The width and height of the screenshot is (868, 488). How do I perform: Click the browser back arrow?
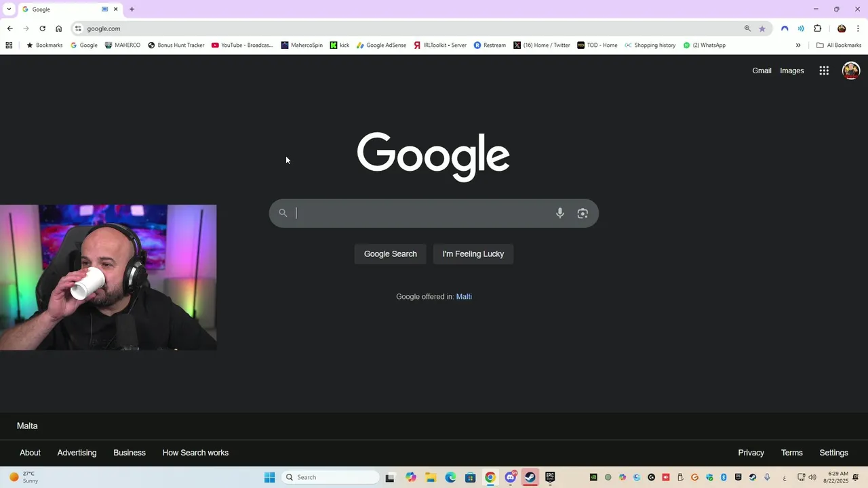pos(9,28)
